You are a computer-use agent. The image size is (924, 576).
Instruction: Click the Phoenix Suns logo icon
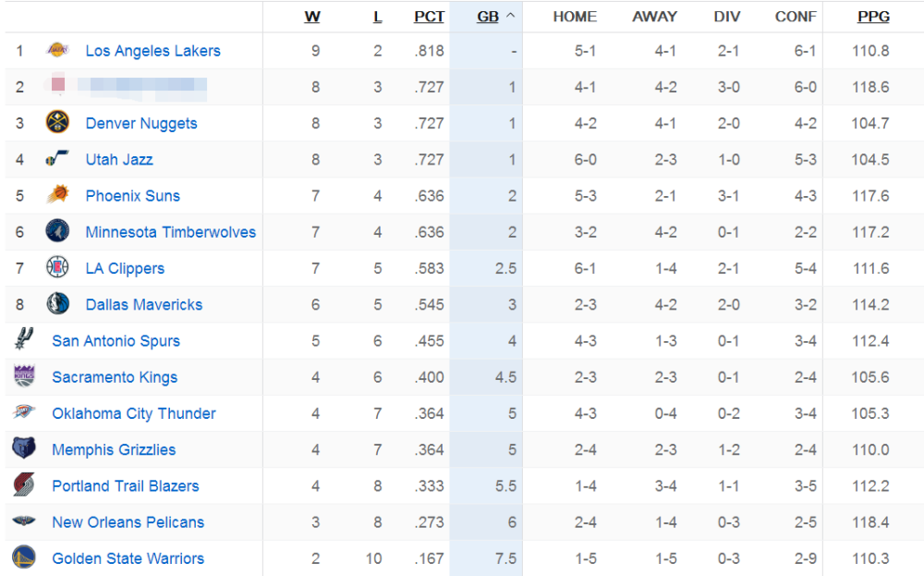57,194
